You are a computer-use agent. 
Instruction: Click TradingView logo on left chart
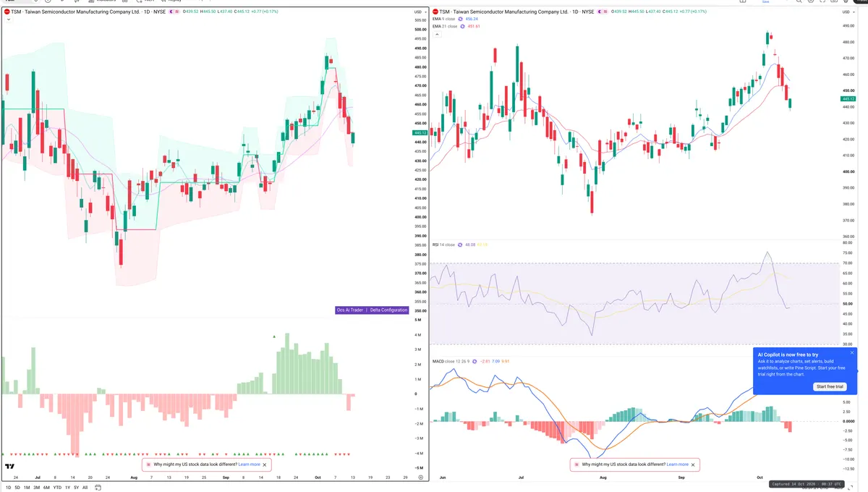(x=10, y=467)
